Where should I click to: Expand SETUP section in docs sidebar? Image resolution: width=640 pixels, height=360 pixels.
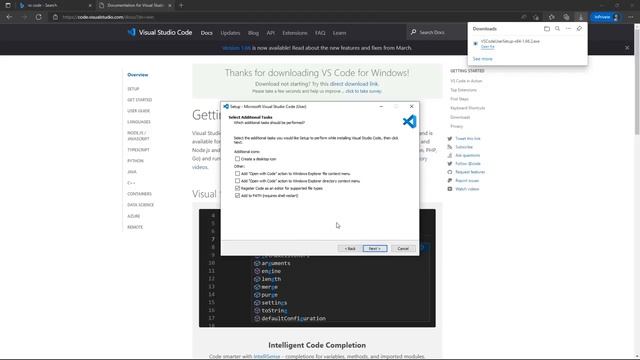coord(133,89)
